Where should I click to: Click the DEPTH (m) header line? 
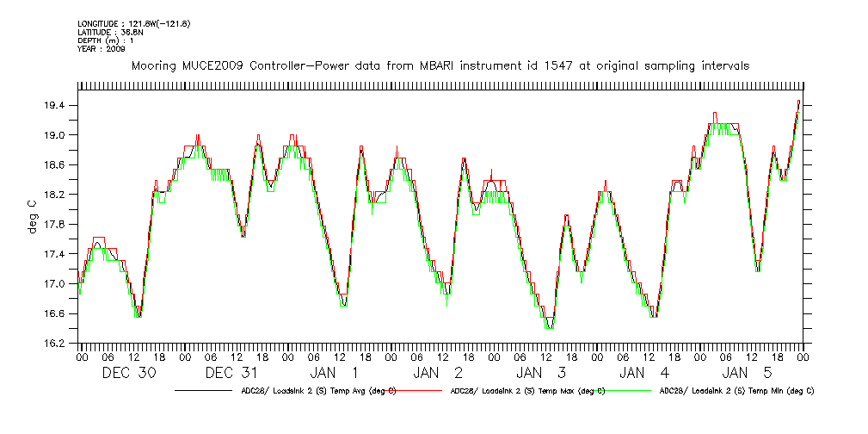pyautogui.click(x=107, y=40)
